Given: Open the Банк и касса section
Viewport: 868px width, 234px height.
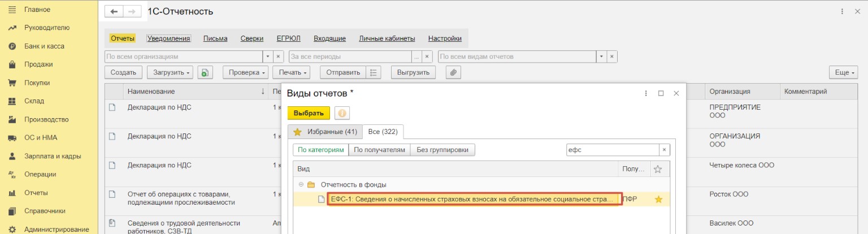Looking at the screenshot, I should click(44, 46).
